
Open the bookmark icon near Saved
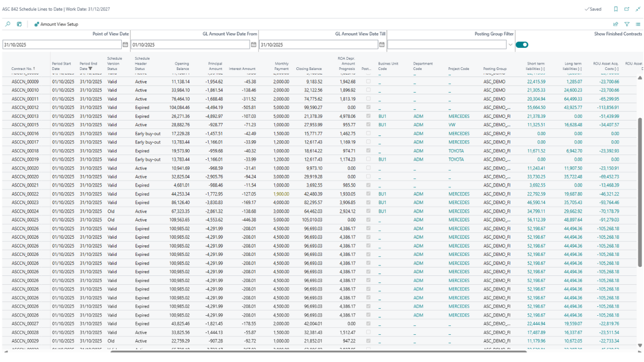(616, 9)
